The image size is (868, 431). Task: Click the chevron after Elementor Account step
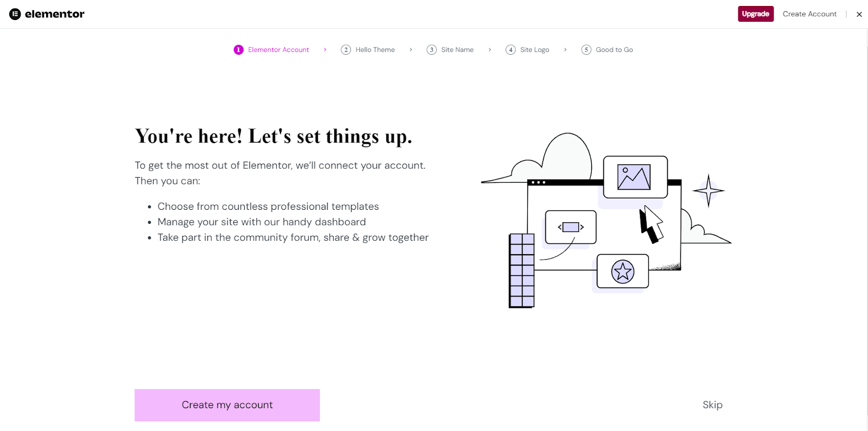point(325,50)
